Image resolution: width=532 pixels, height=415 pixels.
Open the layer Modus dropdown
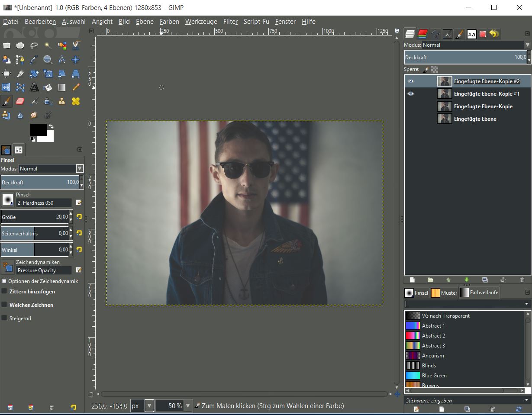(x=527, y=45)
